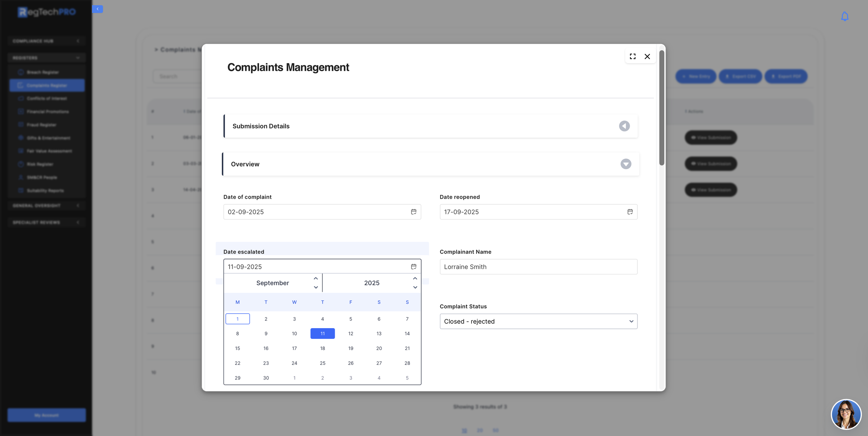Collapse the Overview section
This screenshot has width=868, height=436.
pos(626,164)
